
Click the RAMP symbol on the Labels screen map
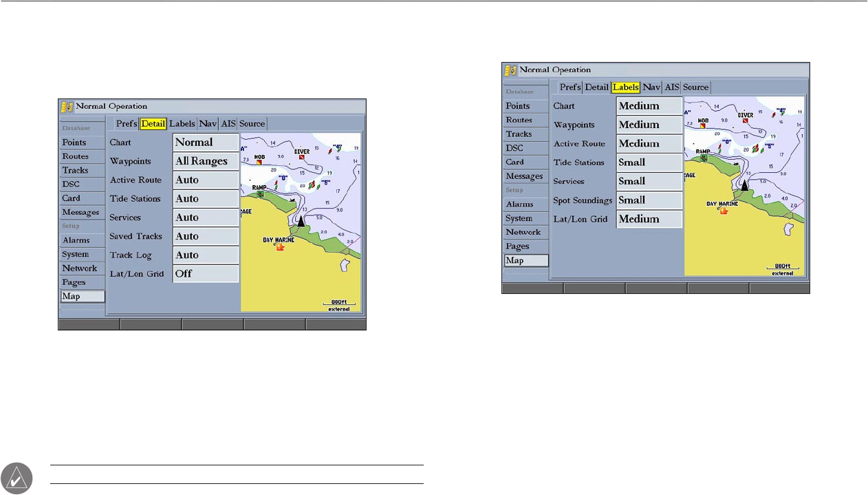pos(704,157)
